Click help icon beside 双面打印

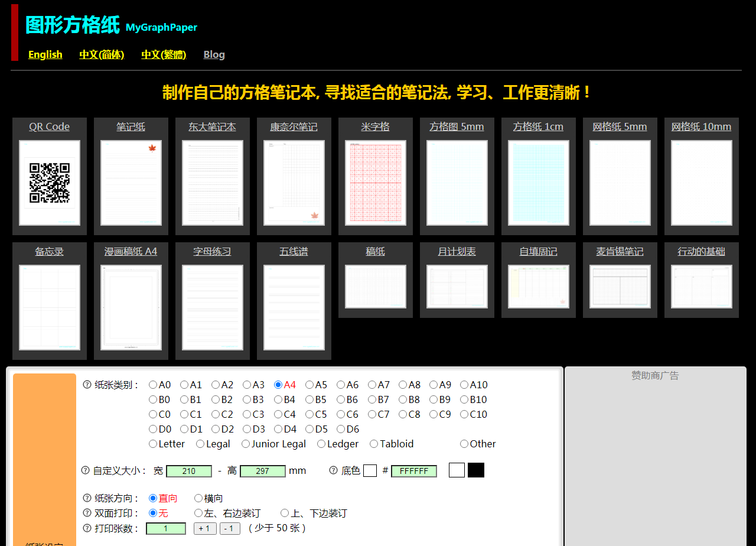[x=87, y=513]
